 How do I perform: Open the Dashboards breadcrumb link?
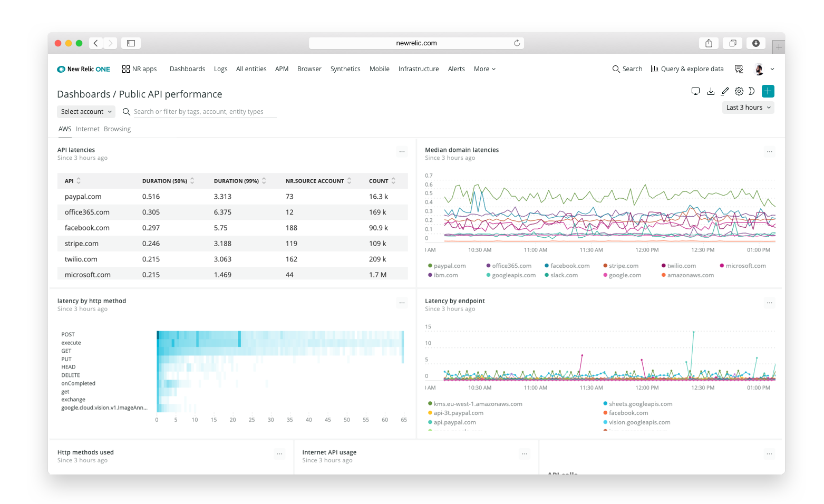pos(84,94)
